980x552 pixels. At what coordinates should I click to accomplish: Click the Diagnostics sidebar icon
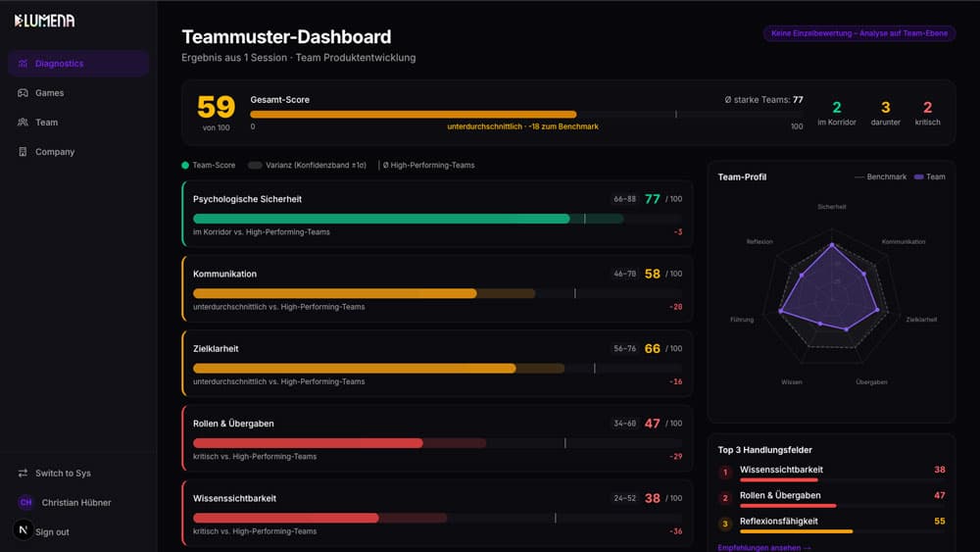[x=24, y=63]
